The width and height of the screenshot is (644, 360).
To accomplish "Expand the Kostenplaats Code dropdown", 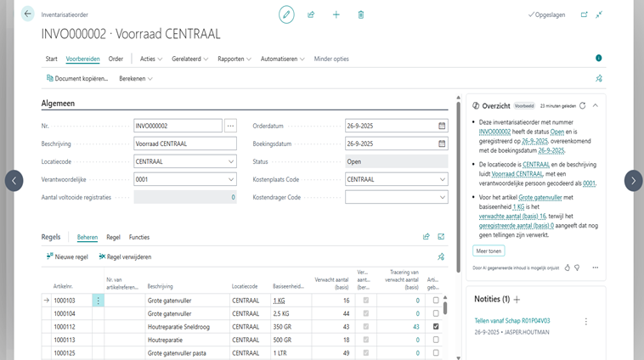I will (x=442, y=179).
